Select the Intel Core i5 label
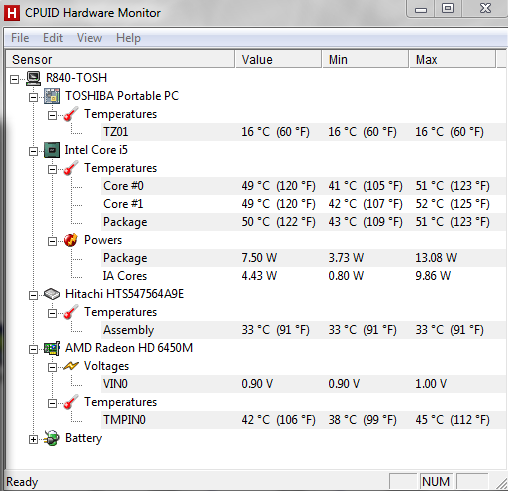Viewport: 508px width, 491px height. [x=96, y=150]
